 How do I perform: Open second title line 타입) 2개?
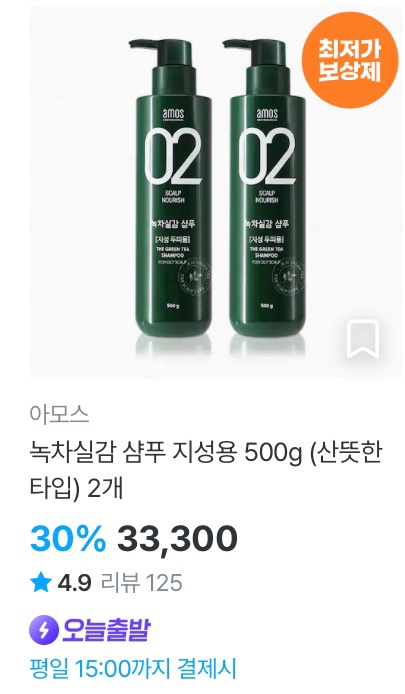pos(76,489)
